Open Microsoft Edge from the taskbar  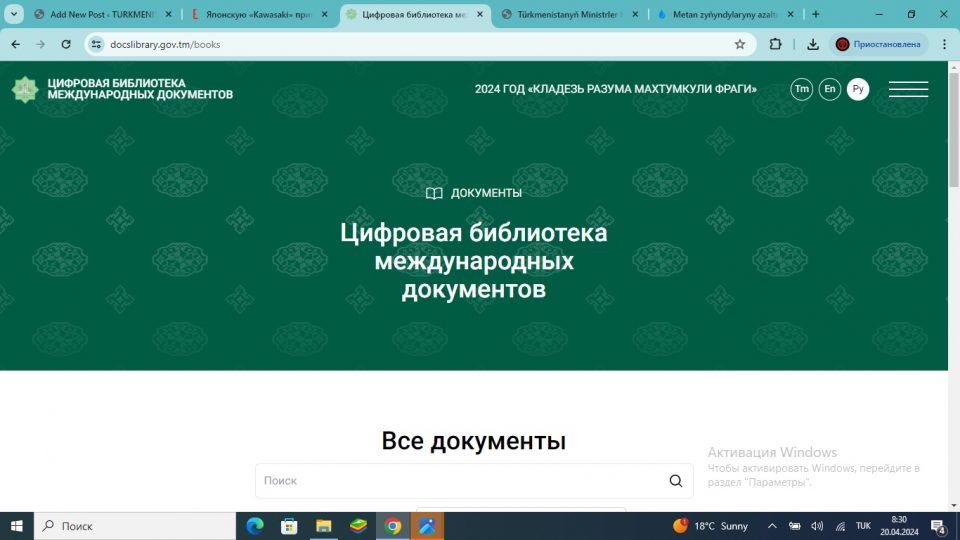[x=254, y=526]
